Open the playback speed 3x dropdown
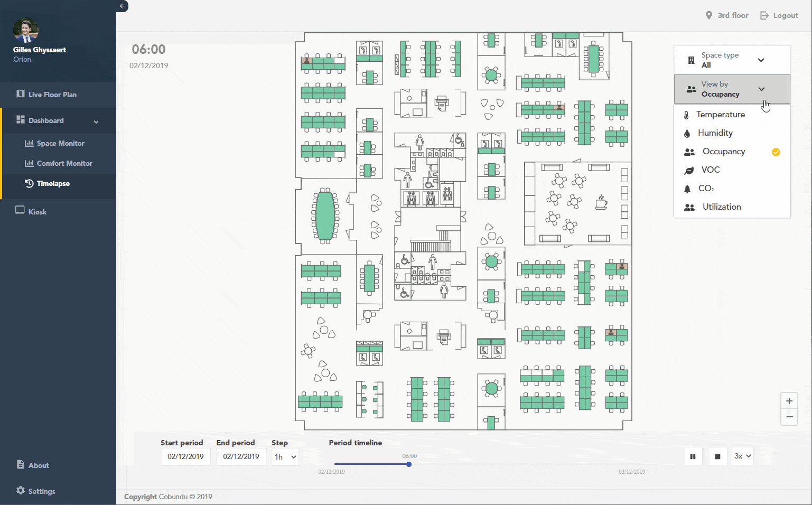The width and height of the screenshot is (812, 505). tap(742, 456)
